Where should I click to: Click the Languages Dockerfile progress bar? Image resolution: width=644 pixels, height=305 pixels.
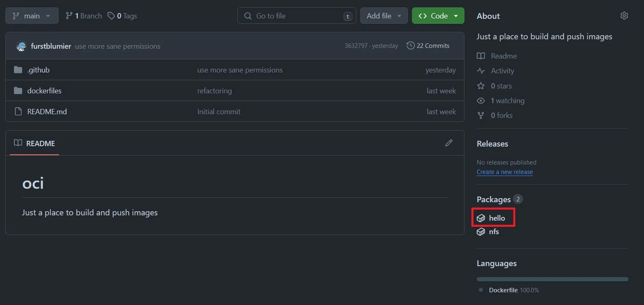pos(552,279)
